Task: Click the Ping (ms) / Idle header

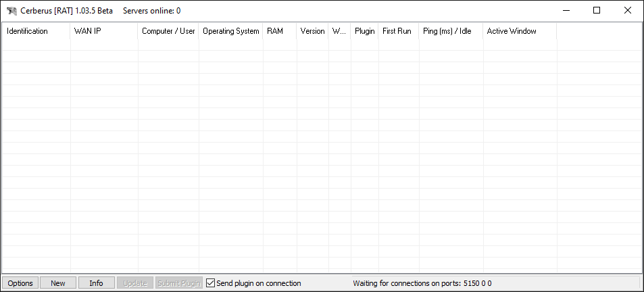Action: [x=451, y=31]
